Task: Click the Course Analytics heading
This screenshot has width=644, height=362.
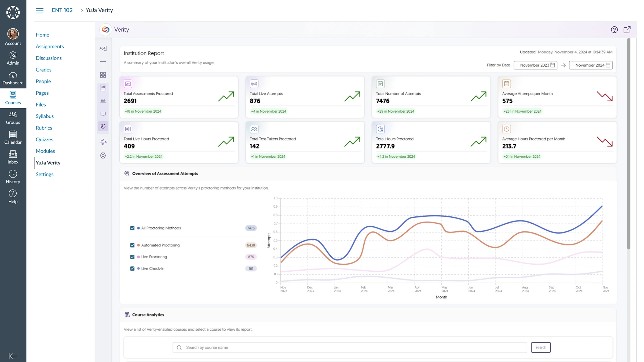Action: point(148,315)
